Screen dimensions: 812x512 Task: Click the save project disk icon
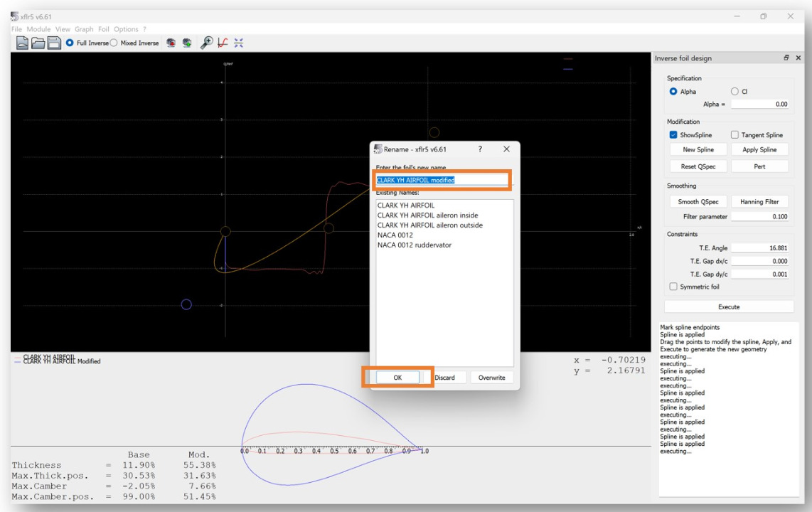coord(54,42)
